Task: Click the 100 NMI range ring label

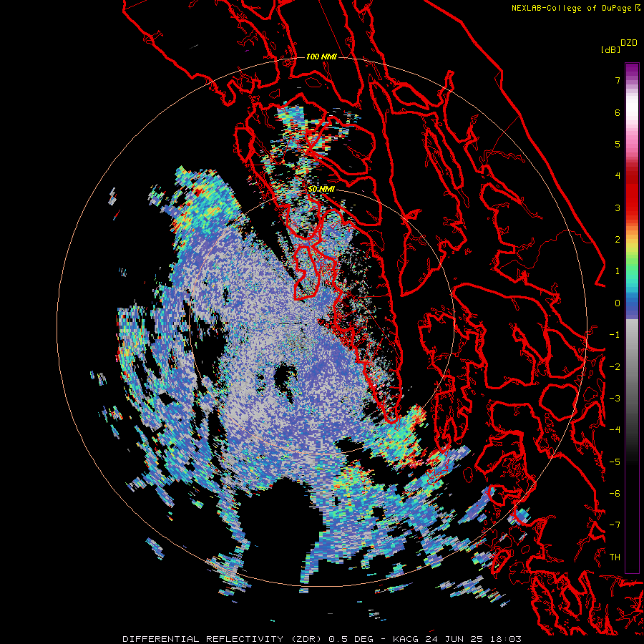Action: [321, 57]
